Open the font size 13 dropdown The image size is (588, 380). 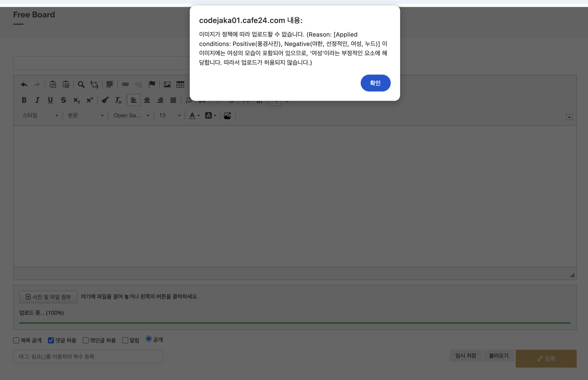(170, 116)
